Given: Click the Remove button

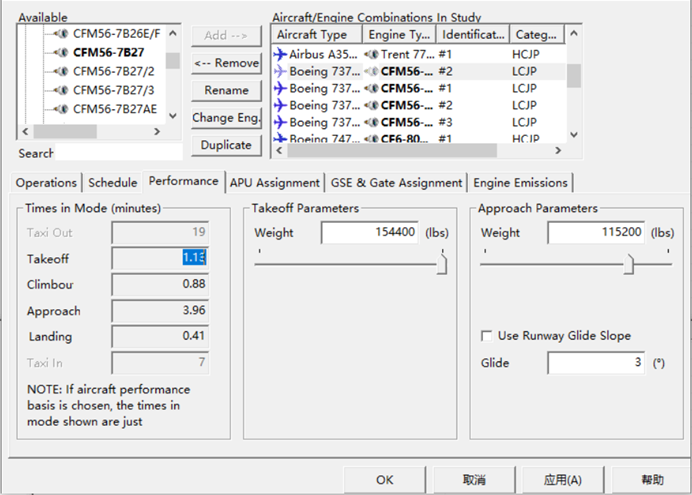Looking at the screenshot, I should [226, 63].
